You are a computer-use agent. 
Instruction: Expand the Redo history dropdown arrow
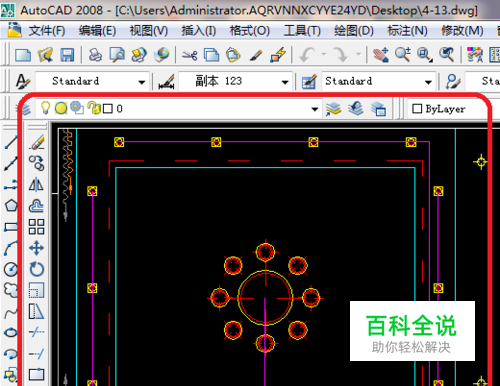coord(358,54)
